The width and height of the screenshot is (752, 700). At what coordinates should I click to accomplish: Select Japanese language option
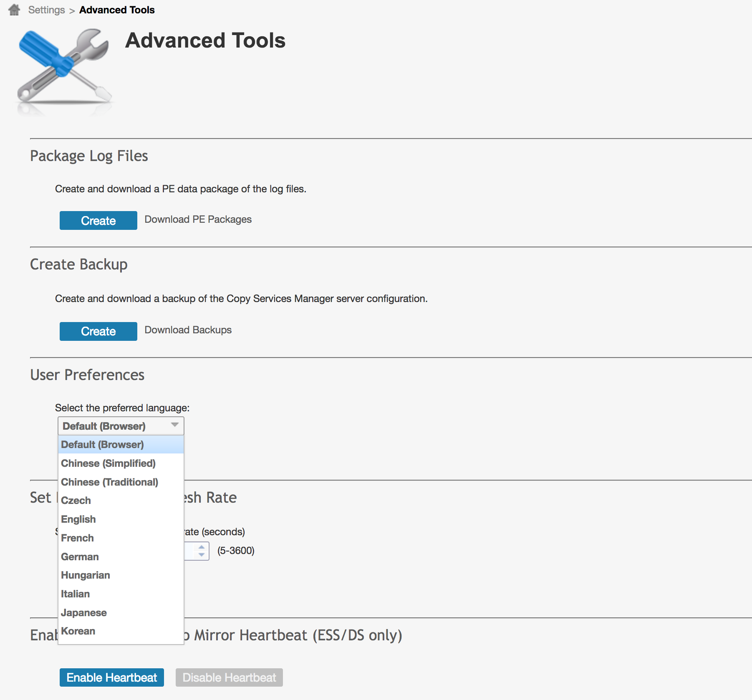[121, 612]
